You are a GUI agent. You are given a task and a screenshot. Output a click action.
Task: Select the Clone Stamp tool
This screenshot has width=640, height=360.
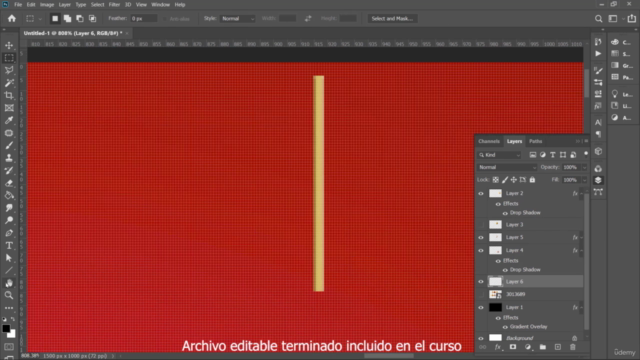coord(9,158)
